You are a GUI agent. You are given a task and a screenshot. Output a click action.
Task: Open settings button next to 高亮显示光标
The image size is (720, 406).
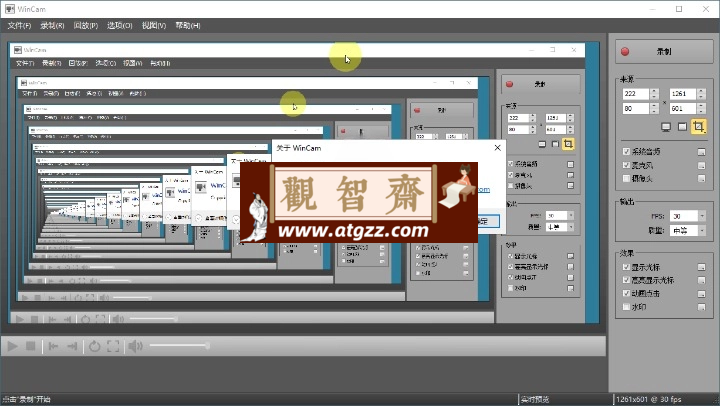(x=701, y=280)
